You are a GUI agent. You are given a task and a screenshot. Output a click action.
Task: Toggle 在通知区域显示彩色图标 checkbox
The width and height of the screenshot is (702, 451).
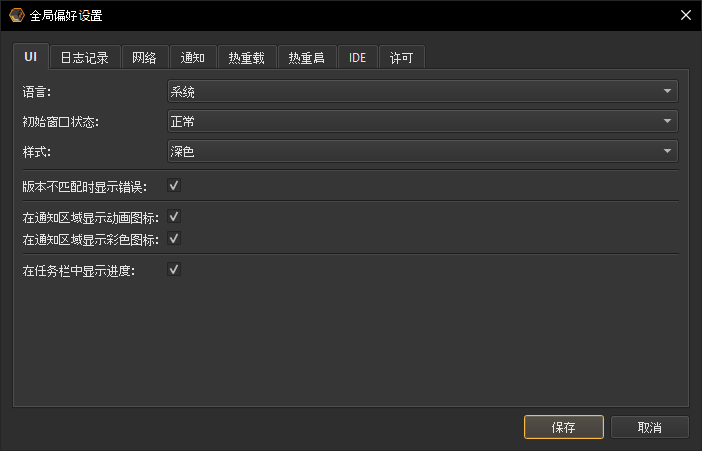[174, 238]
